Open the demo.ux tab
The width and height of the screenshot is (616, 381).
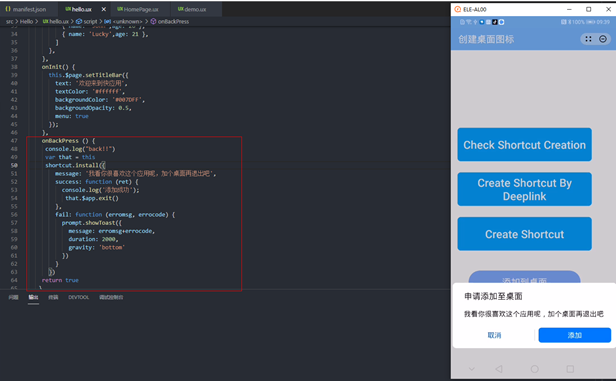(x=192, y=9)
